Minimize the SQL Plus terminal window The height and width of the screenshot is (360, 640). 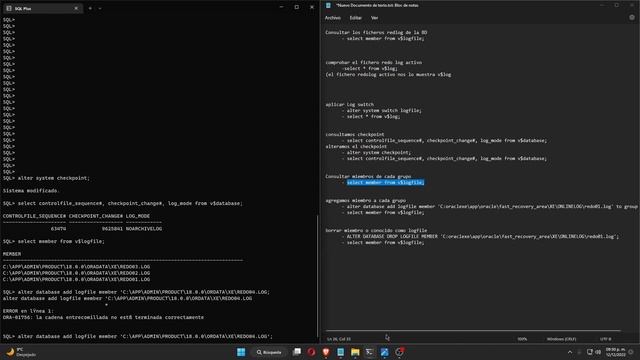281,7
